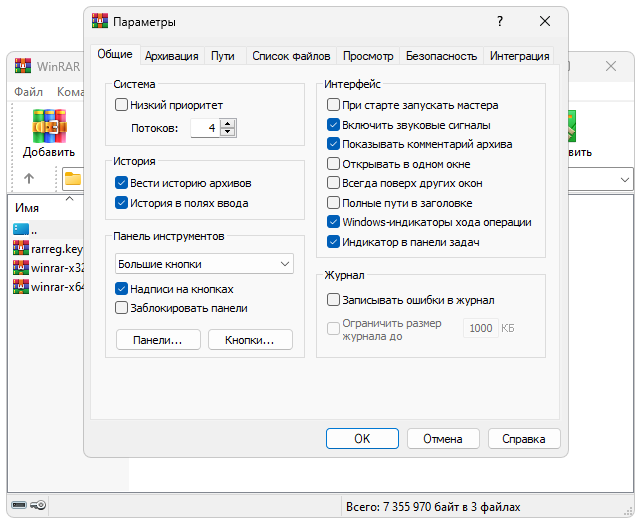Enable Записывать ошибки в журнал
The width and height of the screenshot is (638, 520).
pyautogui.click(x=333, y=300)
